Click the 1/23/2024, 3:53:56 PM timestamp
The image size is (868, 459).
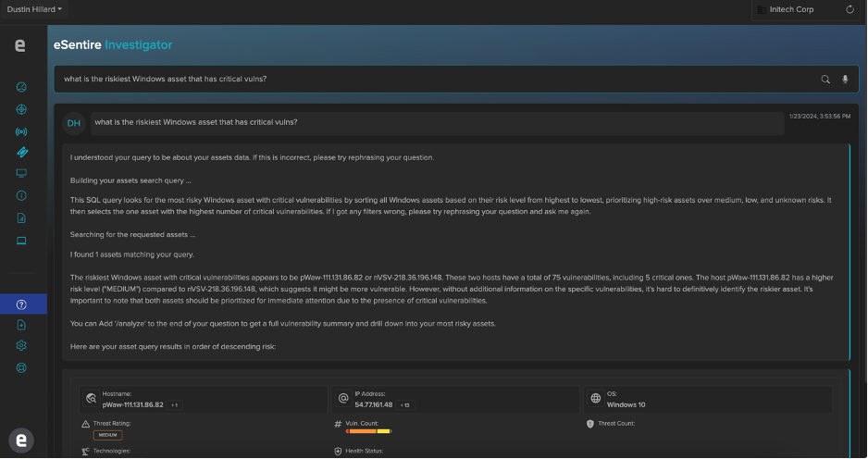click(820, 117)
